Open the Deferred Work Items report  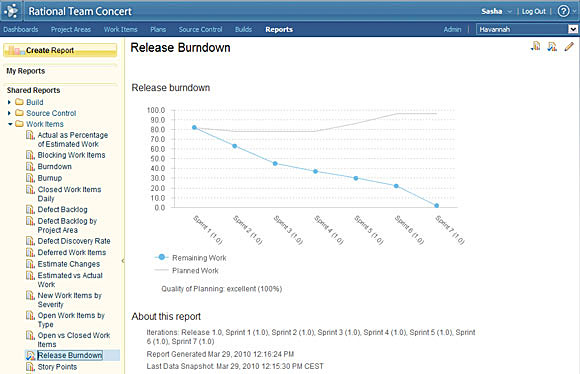click(72, 252)
